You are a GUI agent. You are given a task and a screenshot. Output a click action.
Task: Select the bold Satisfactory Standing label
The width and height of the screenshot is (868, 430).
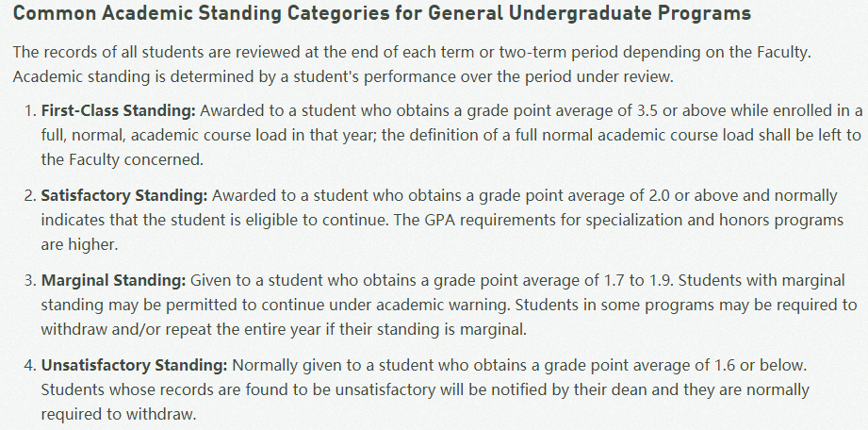(x=123, y=196)
